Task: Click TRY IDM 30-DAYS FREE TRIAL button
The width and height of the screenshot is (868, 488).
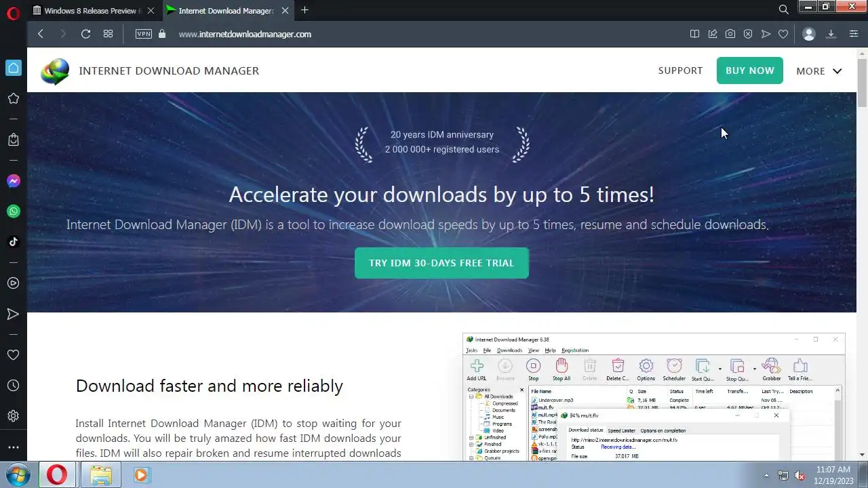Action: click(441, 263)
